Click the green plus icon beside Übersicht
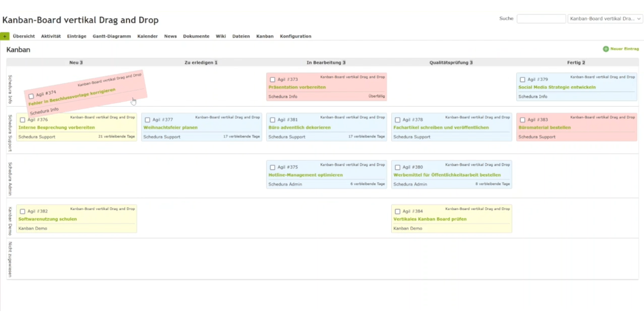Screen dimensions: 644x322 5,36
